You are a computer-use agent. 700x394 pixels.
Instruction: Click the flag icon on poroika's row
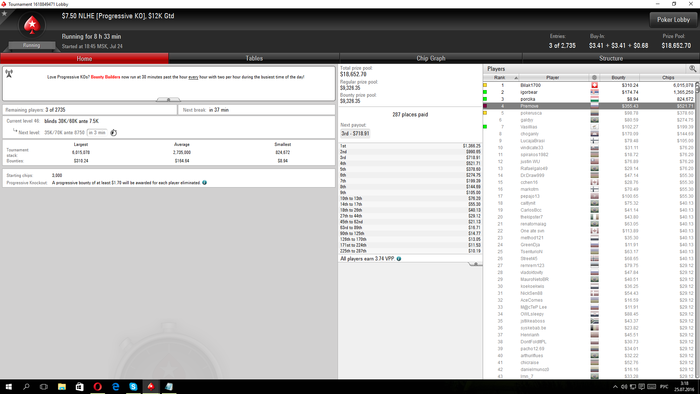[x=594, y=99]
